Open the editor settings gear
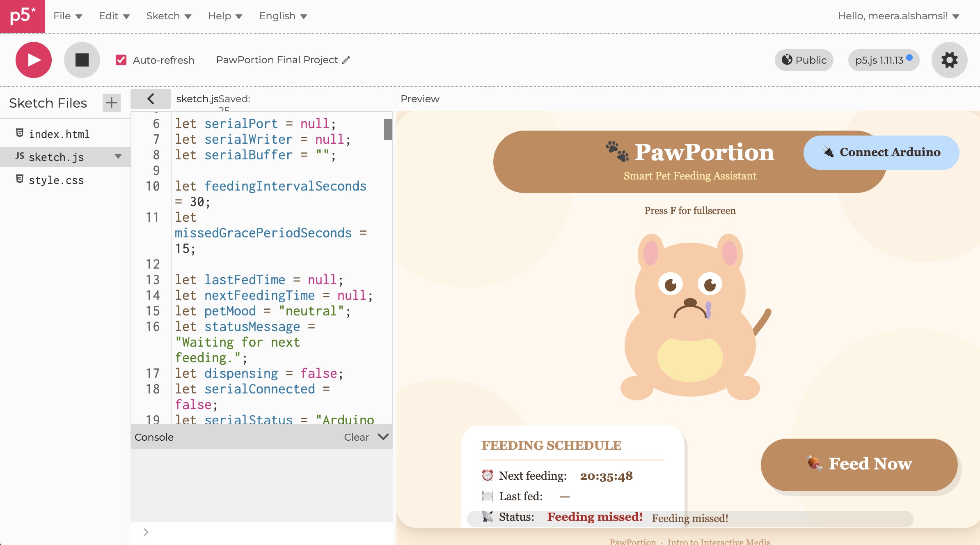This screenshot has width=980, height=545. coord(949,60)
